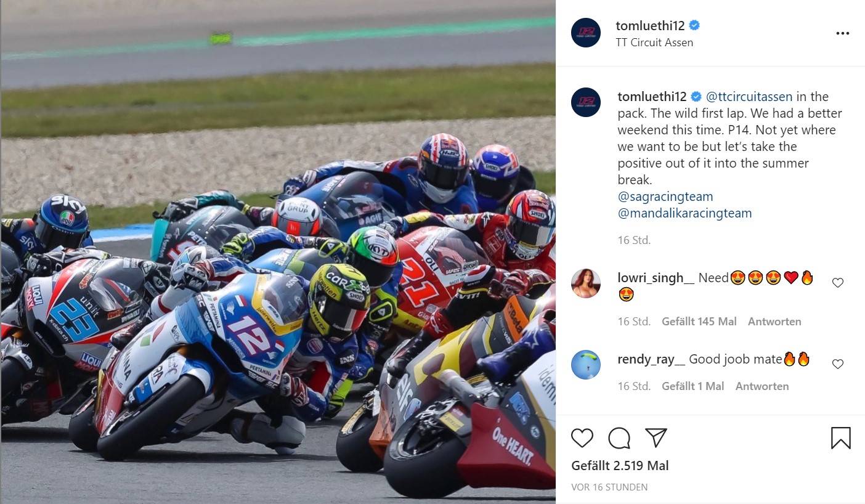This screenshot has height=504, width=865.
Task: Like lowri_singh__'s comment heart
Action: (837, 283)
